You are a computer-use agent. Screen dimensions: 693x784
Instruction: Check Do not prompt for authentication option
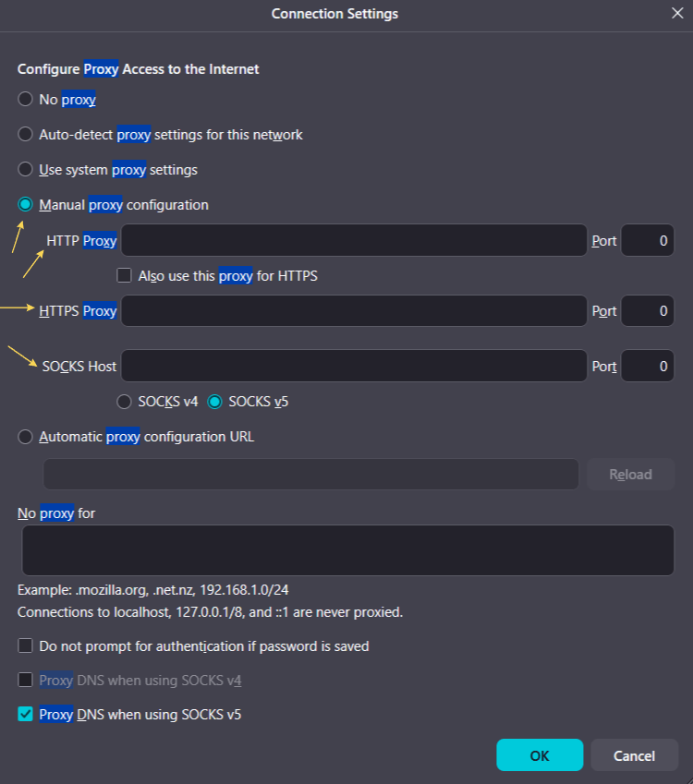(26, 646)
